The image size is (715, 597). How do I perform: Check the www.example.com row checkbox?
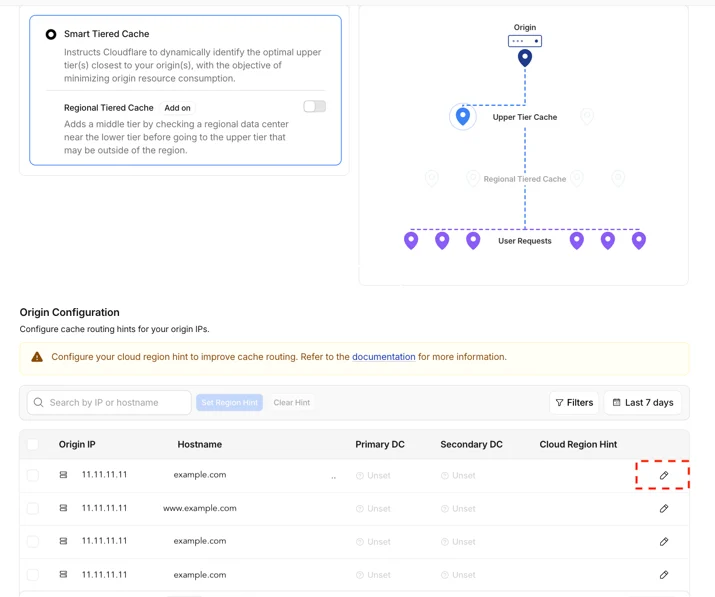tap(33, 508)
